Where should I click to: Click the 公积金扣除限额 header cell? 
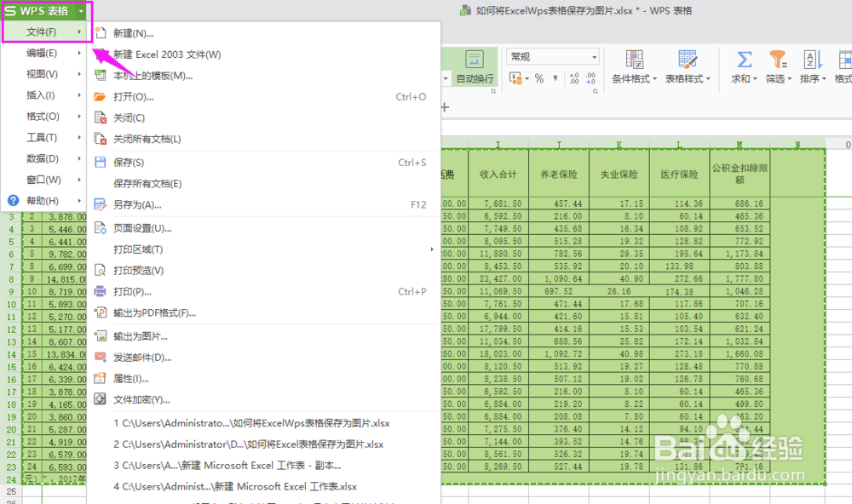pyautogui.click(x=740, y=174)
